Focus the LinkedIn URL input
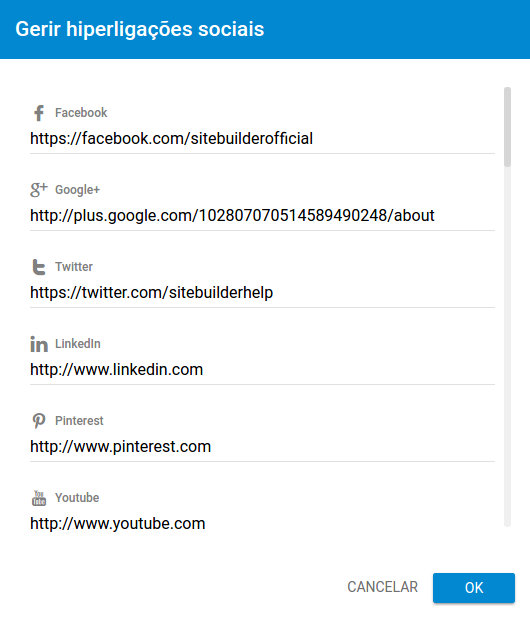The image size is (530, 617). click(x=262, y=370)
